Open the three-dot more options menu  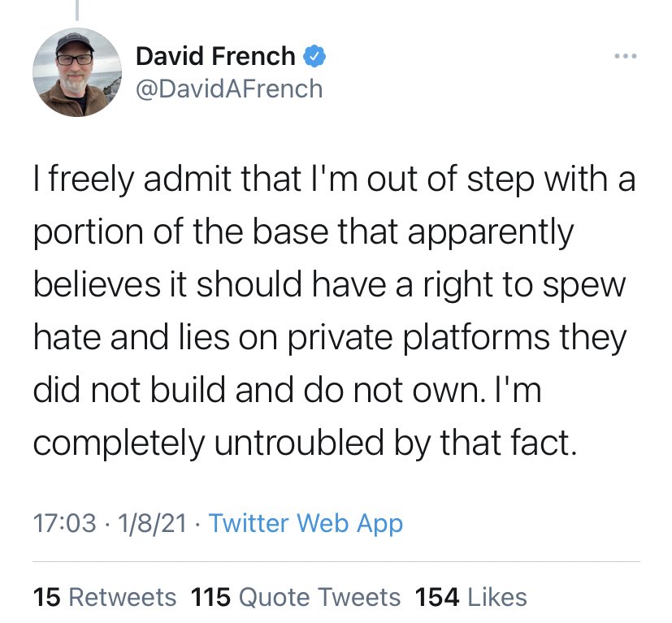[626, 57]
